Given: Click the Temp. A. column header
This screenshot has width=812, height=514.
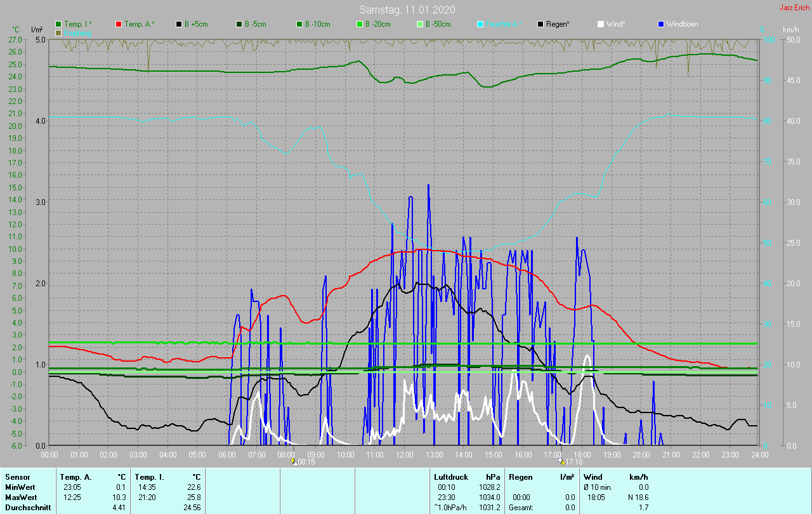Looking at the screenshot, I should click(75, 477).
